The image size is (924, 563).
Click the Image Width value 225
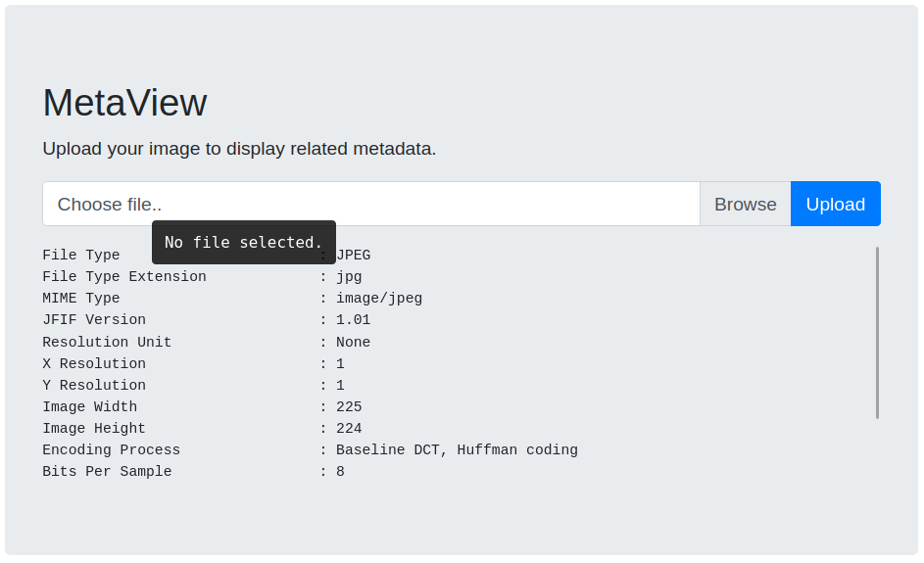[x=349, y=407]
